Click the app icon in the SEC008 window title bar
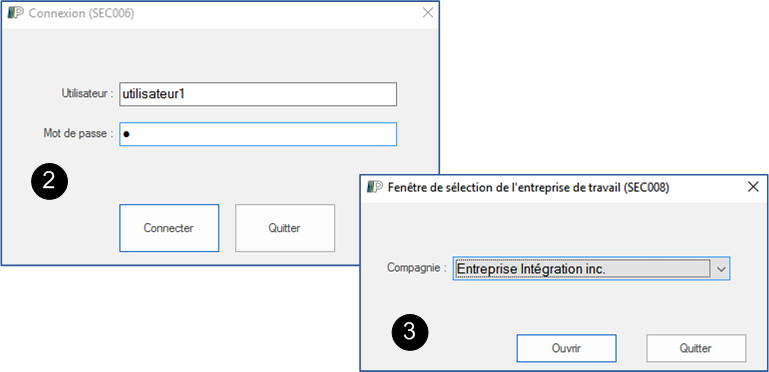 [375, 187]
